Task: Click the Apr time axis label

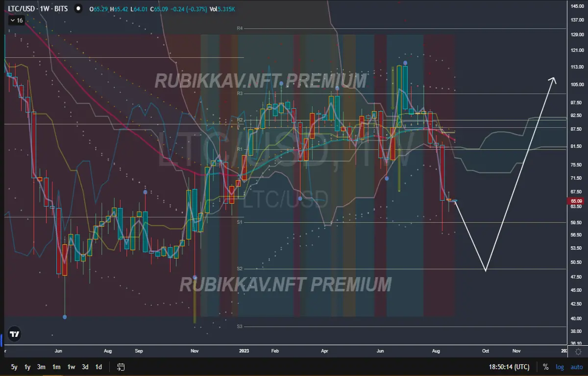Action: point(324,351)
